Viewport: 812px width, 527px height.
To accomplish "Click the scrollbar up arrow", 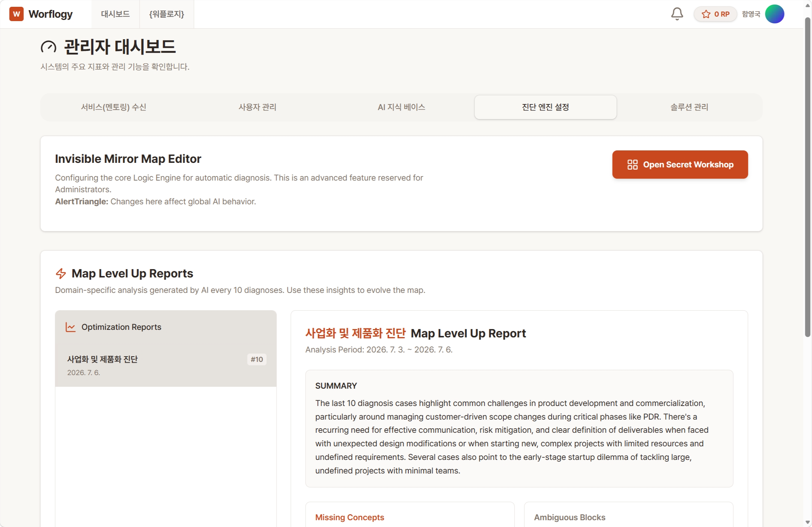I will pos(807,5).
